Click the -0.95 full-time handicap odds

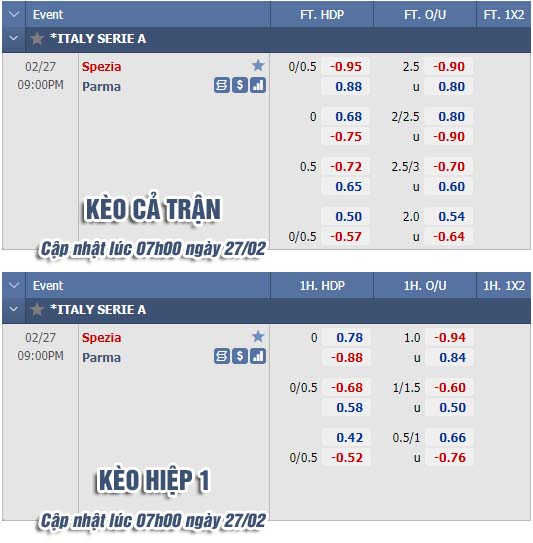(x=345, y=66)
